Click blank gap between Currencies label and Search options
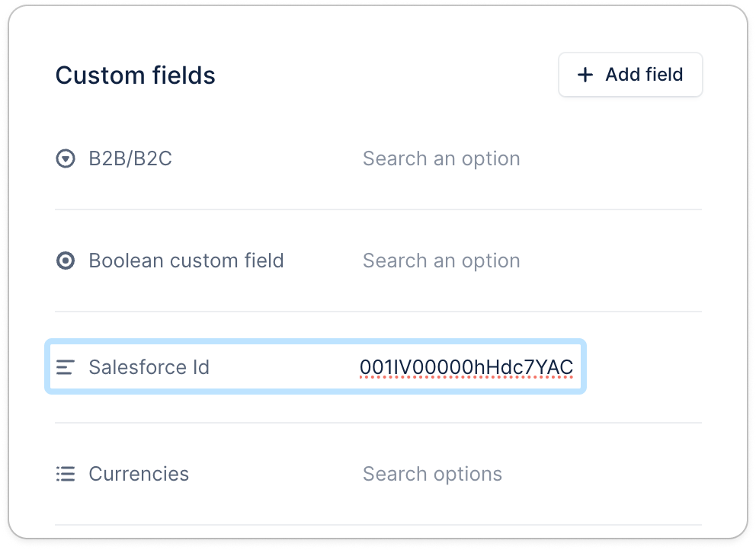Image resolution: width=756 pixels, height=550 pixels. [x=274, y=475]
